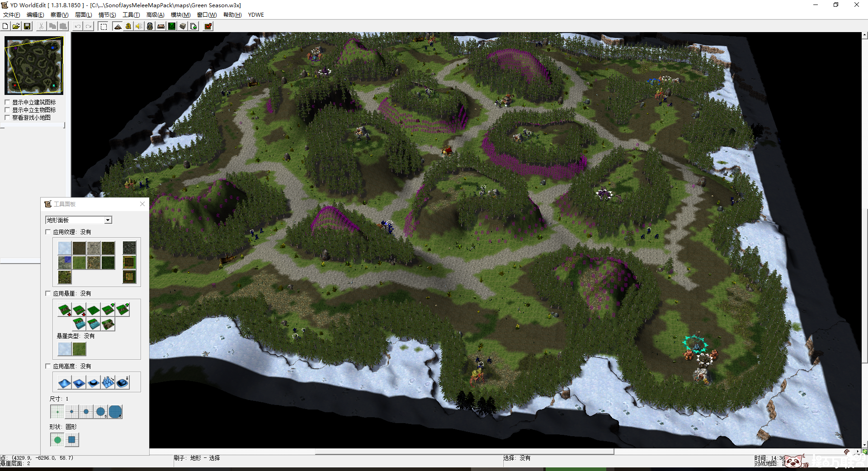868x471 pixels.
Task: Pick the snow texture tile swatch
Action: pos(65,248)
